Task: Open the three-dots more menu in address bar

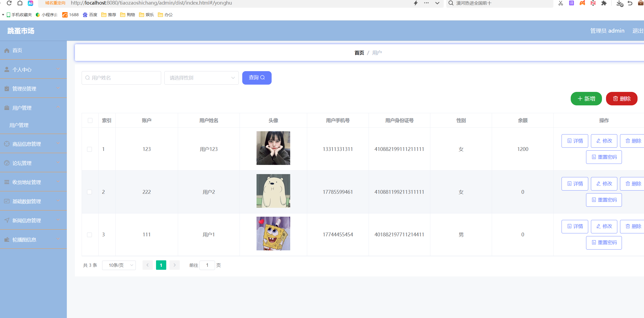Action: (x=426, y=3)
